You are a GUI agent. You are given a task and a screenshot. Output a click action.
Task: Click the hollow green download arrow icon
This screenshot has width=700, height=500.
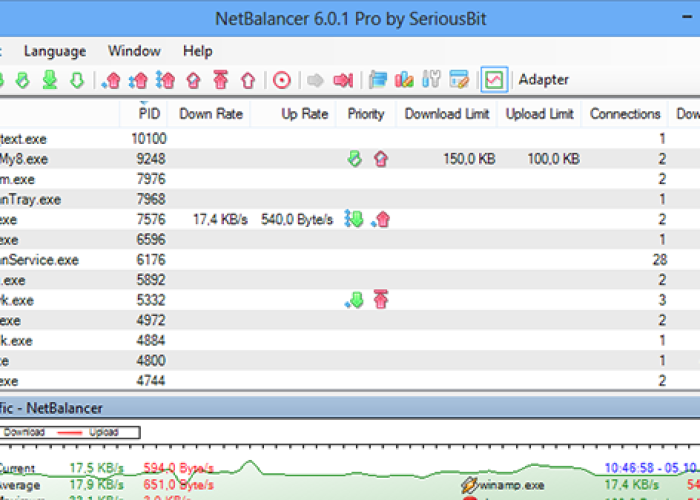pyautogui.click(x=76, y=79)
